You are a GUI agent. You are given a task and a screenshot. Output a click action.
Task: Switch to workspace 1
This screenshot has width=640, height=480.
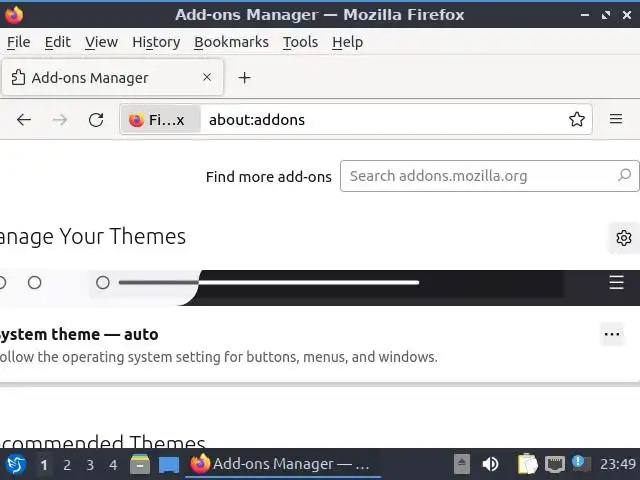[x=44, y=464]
